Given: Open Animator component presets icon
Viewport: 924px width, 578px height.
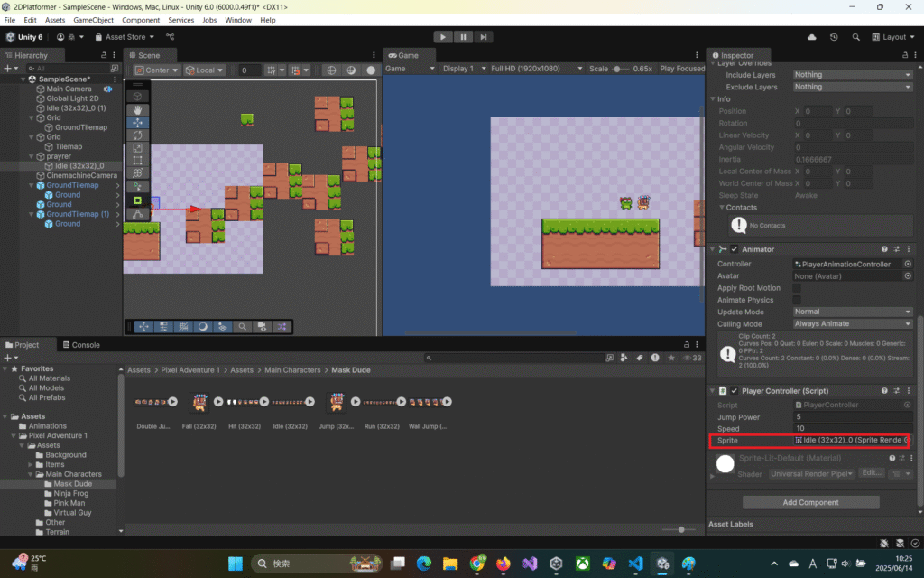Looking at the screenshot, I should point(896,249).
